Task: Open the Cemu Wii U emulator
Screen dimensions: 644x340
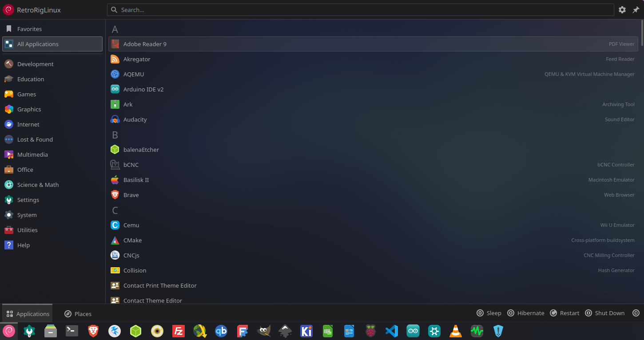Action: click(131, 225)
